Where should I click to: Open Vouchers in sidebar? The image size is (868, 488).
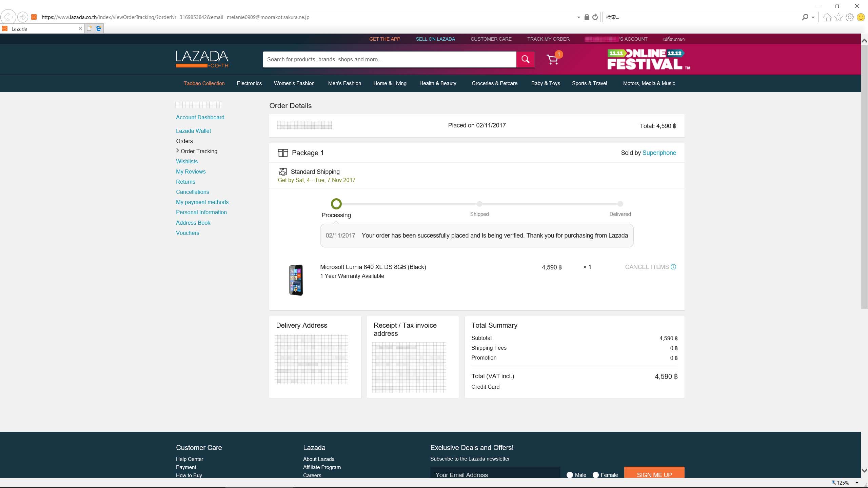[x=188, y=233]
